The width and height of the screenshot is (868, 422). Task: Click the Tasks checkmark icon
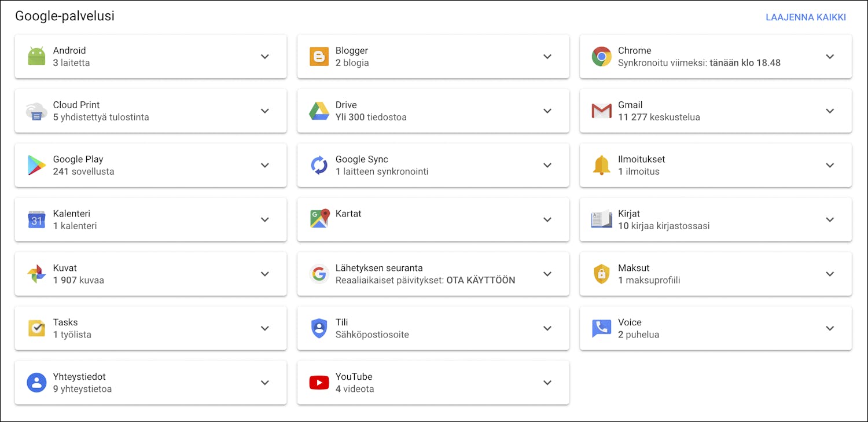[36, 328]
